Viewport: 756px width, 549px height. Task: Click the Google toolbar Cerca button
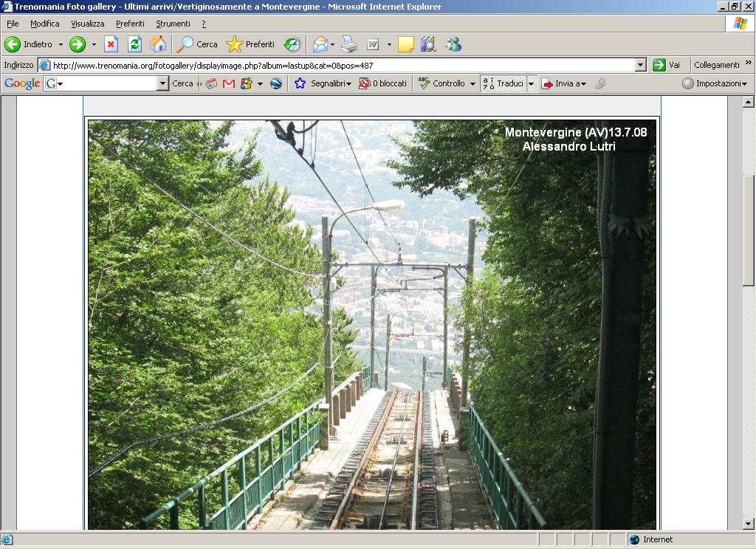[x=182, y=83]
